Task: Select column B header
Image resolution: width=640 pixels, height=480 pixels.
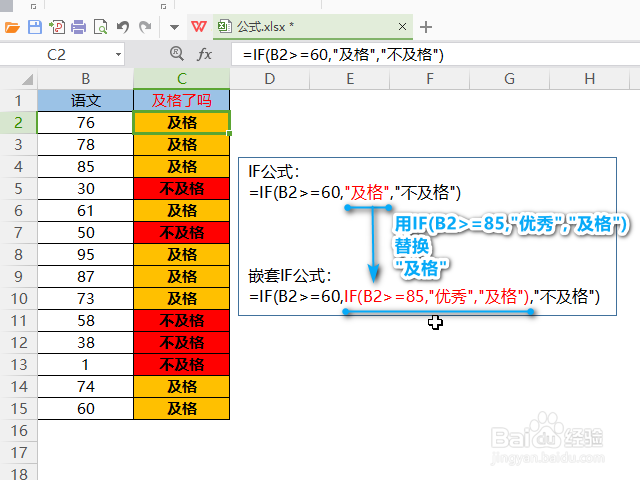Action: pyautogui.click(x=85, y=78)
